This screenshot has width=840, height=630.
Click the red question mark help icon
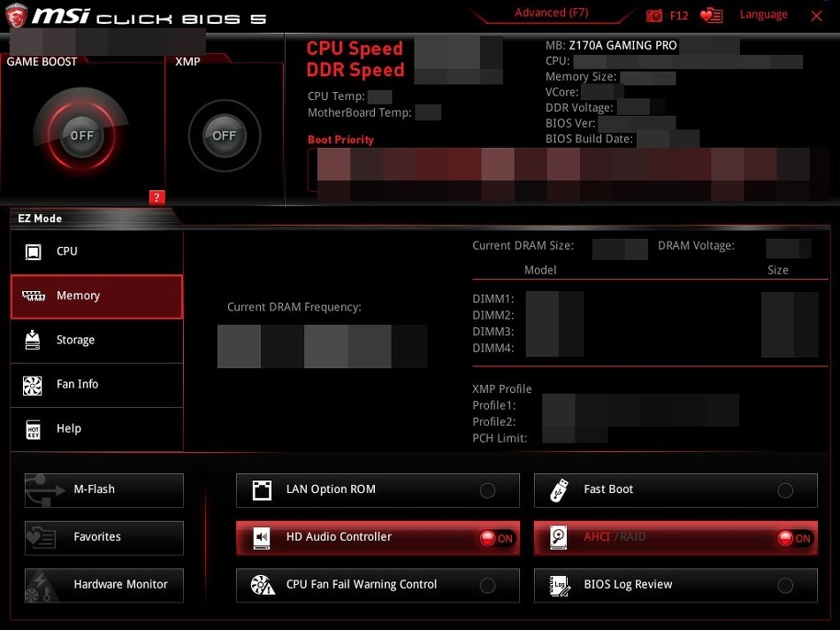pos(157,197)
